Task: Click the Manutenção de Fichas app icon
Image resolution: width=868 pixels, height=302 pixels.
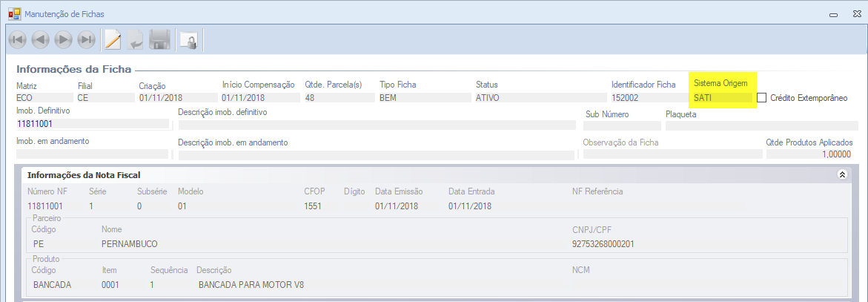Action: (14, 13)
